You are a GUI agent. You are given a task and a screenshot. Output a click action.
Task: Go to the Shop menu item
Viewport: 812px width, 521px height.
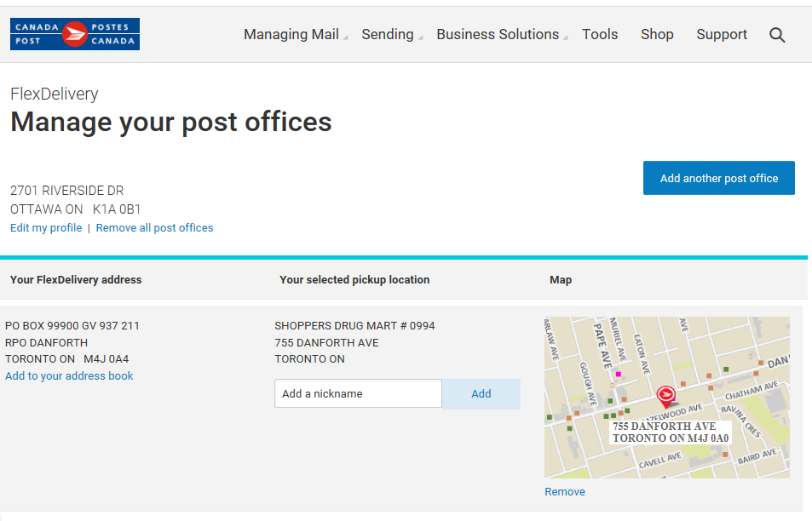[657, 34]
